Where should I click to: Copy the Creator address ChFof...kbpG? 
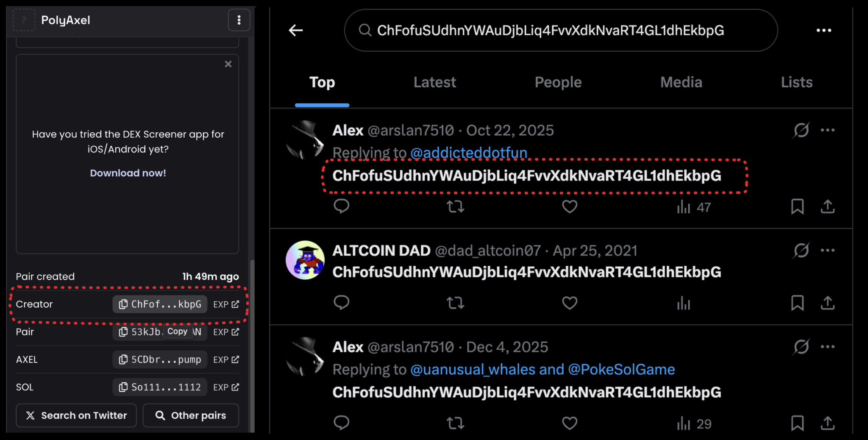click(x=160, y=304)
